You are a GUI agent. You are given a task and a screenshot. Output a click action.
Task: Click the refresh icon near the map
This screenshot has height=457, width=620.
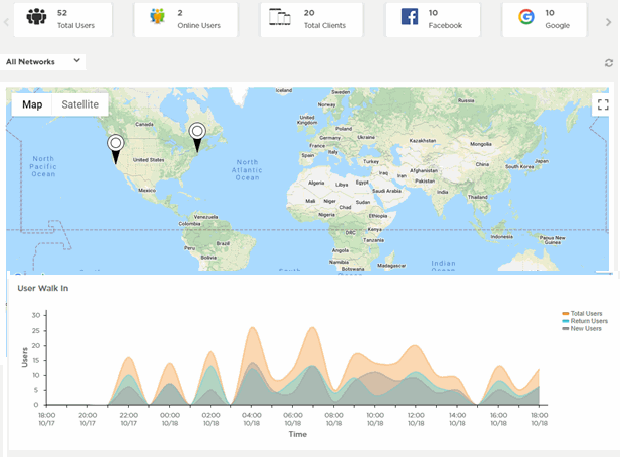609,63
